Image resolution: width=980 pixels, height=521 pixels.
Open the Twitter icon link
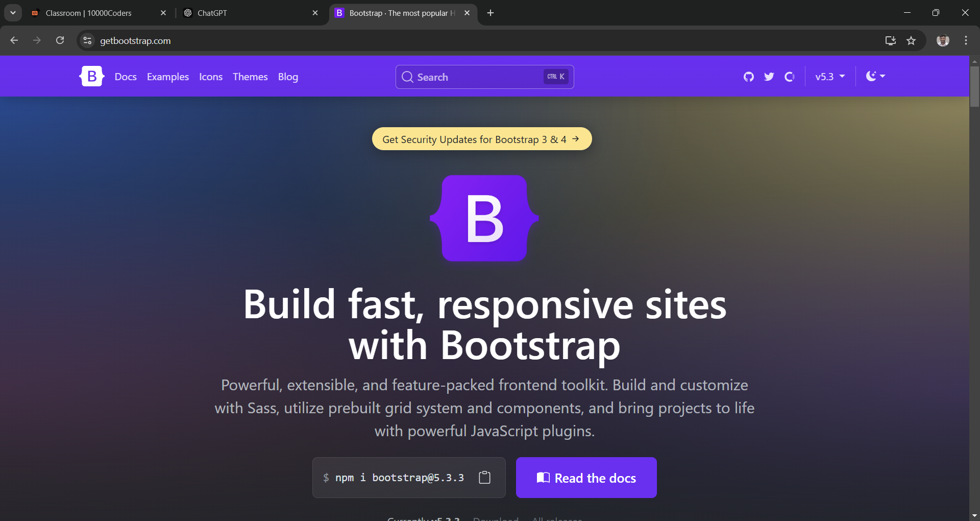(769, 77)
